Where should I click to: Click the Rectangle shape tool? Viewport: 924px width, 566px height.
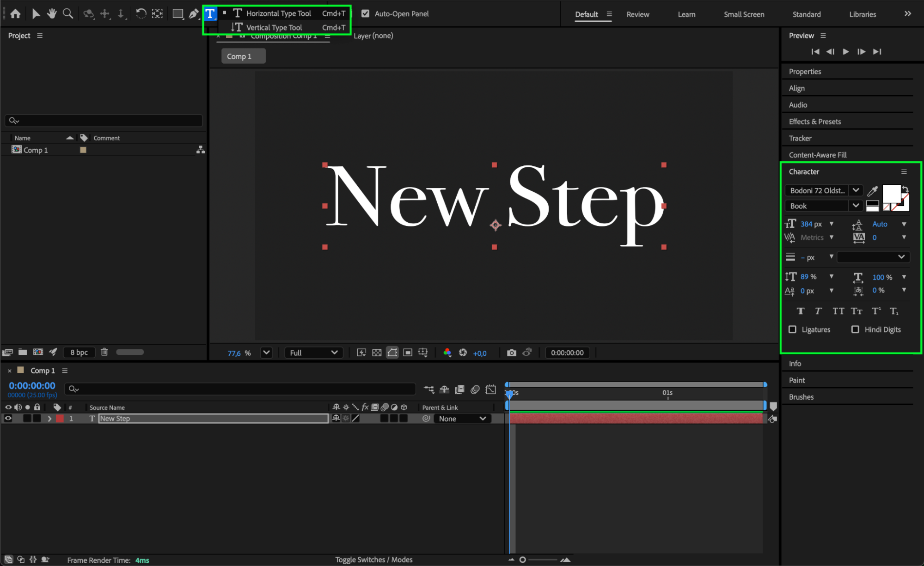point(177,13)
